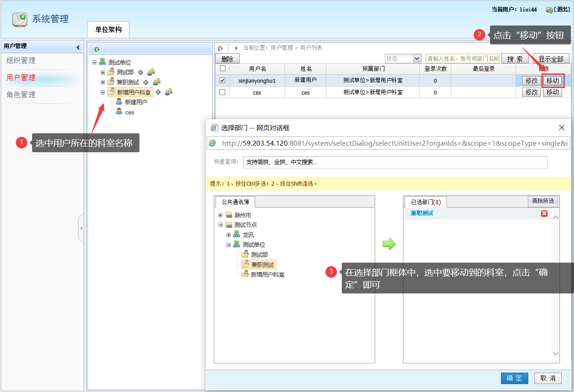Click 修改 for user ces

[532, 92]
